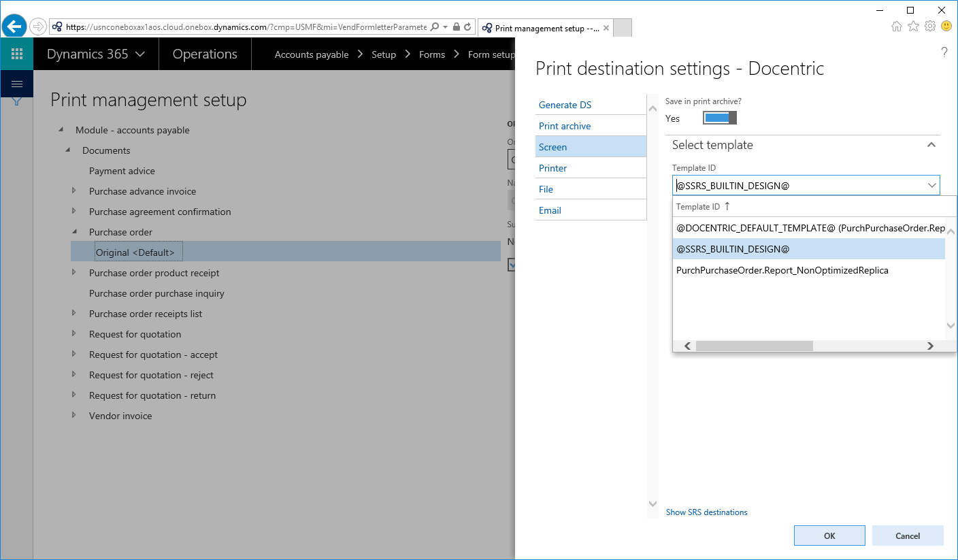
Task: Select the Email destination tab
Action: (591, 210)
